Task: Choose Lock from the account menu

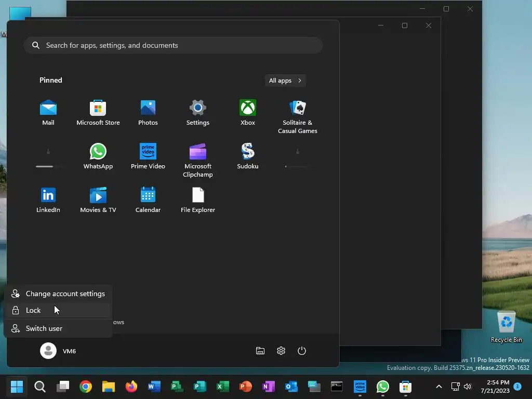Action: 58,311
